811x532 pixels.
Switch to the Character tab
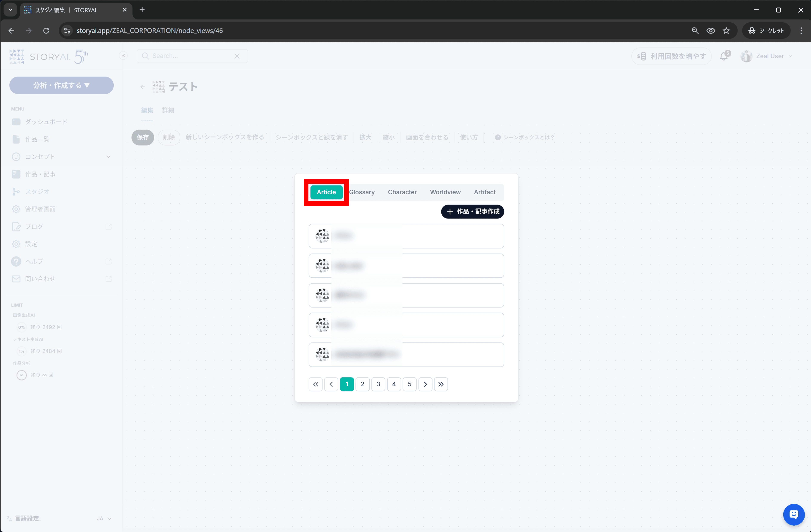[x=402, y=192]
